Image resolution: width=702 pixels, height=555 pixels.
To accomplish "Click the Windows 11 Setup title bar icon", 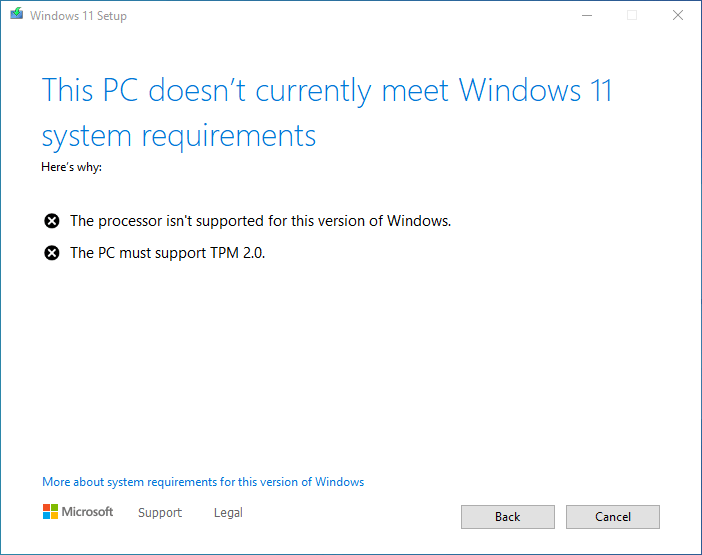I will [17, 14].
